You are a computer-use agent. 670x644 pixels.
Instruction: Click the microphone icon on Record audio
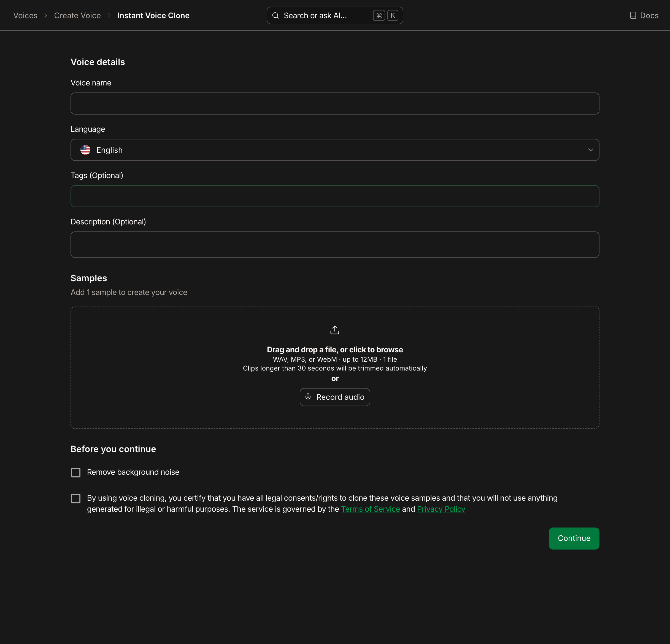click(x=308, y=397)
